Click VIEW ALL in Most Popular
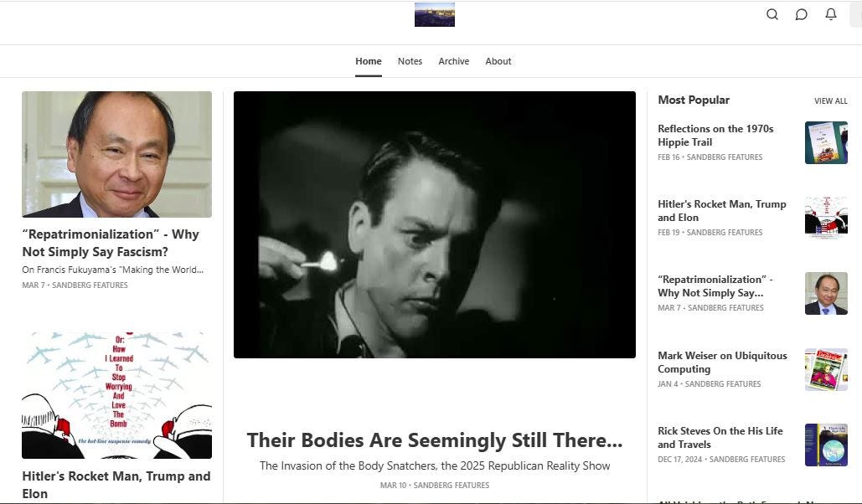862x504 pixels. [831, 101]
